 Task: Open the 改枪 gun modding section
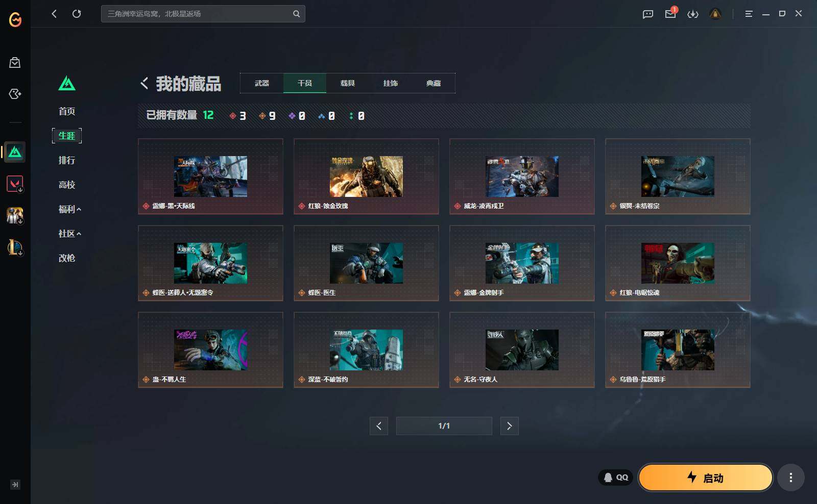(x=67, y=258)
